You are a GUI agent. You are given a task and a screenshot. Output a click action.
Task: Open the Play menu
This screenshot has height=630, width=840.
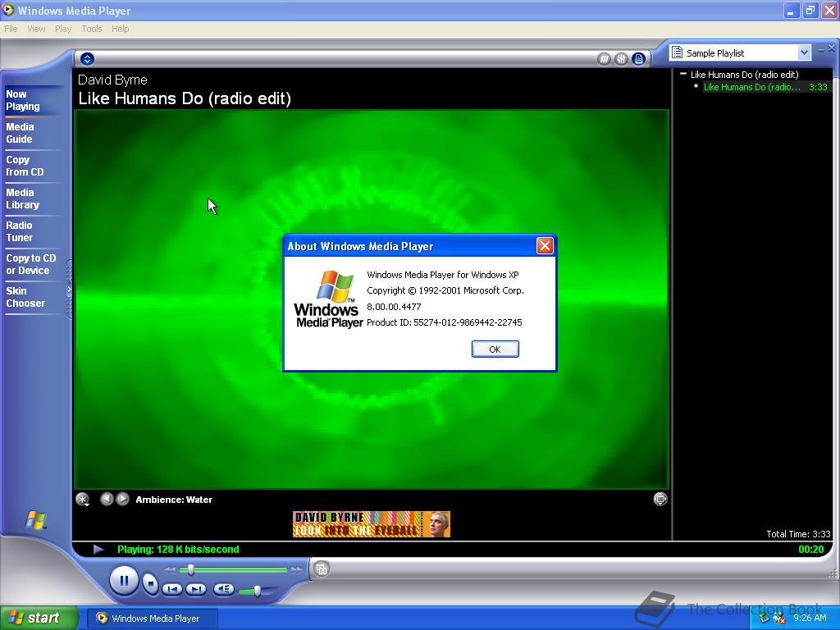(63, 29)
